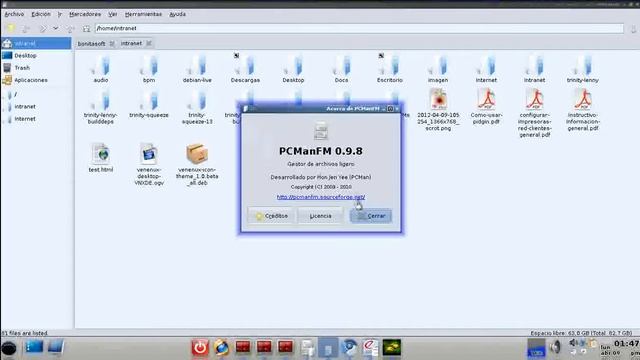Select the Como-usar-pidgin.pdf file
The image size is (640, 360).
pyautogui.click(x=486, y=106)
